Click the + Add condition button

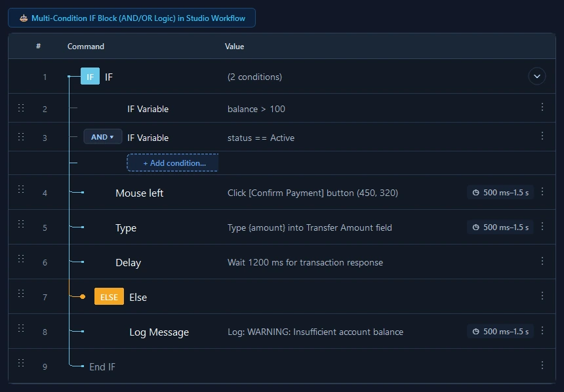click(x=172, y=163)
